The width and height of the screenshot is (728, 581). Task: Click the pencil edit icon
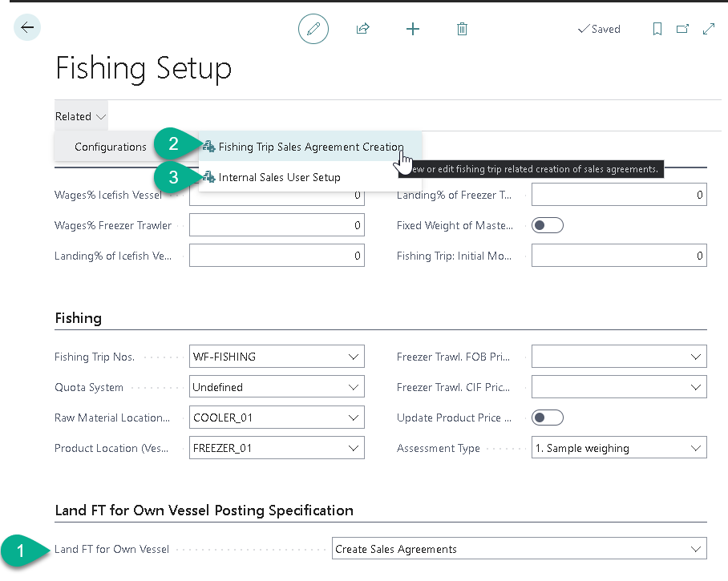[313, 29]
